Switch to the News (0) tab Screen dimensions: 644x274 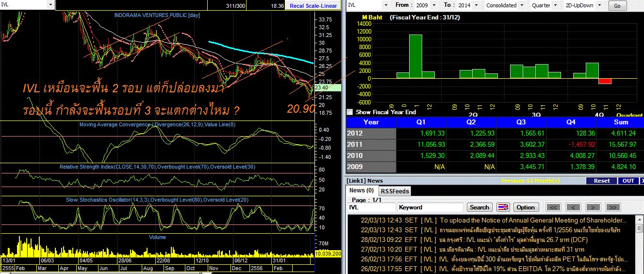tap(362, 190)
